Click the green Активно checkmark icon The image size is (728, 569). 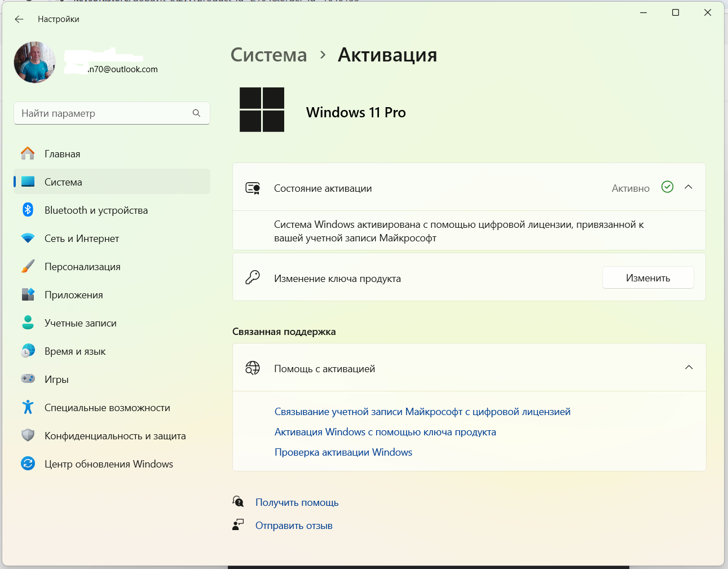coord(667,187)
